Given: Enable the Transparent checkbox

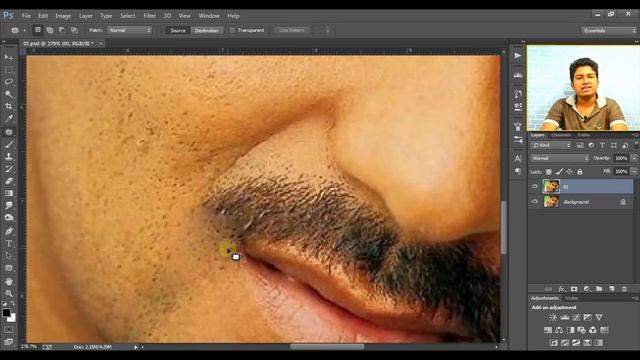Looking at the screenshot, I should click(232, 30).
